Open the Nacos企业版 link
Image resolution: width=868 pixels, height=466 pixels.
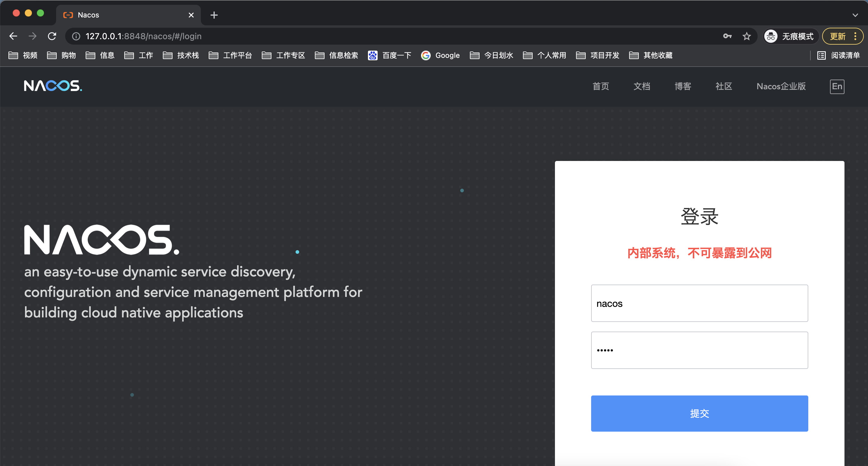(781, 87)
